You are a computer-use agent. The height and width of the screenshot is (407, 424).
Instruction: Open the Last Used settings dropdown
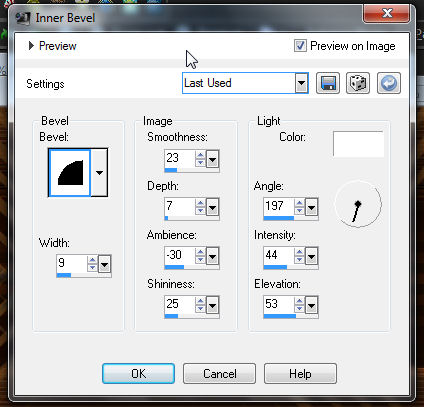coord(245,83)
